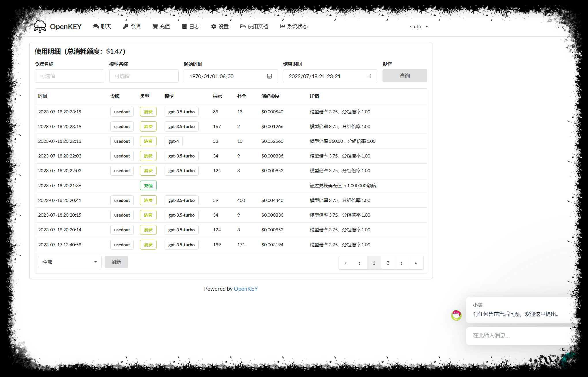Screen dimensions: 588x377
Task: Open the 使用文档 folder link
Action: [x=254, y=27]
